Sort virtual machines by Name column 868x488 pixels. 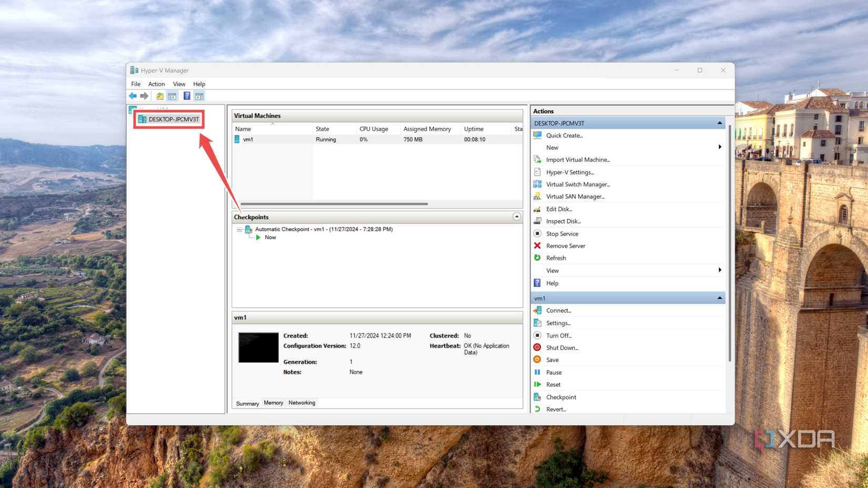[272, 129]
